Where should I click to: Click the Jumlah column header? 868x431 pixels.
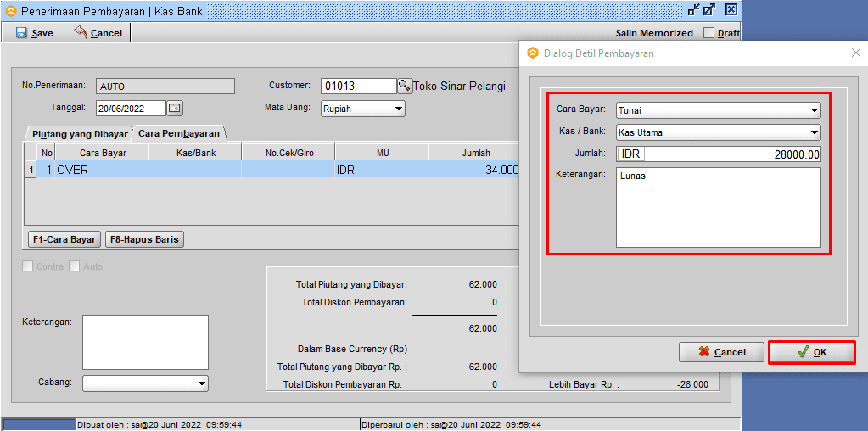(475, 153)
